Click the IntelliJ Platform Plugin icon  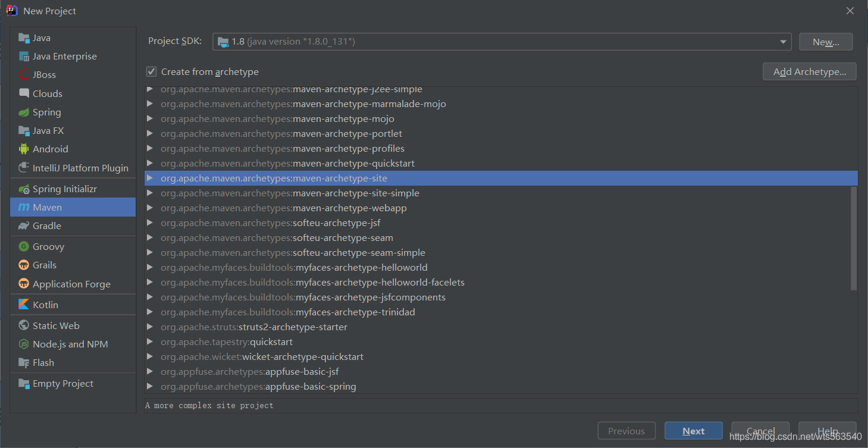point(24,168)
